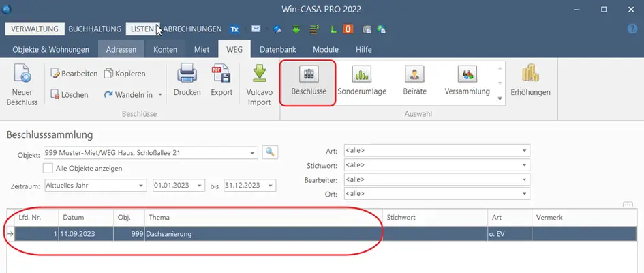Open the Module tab

[326, 49]
